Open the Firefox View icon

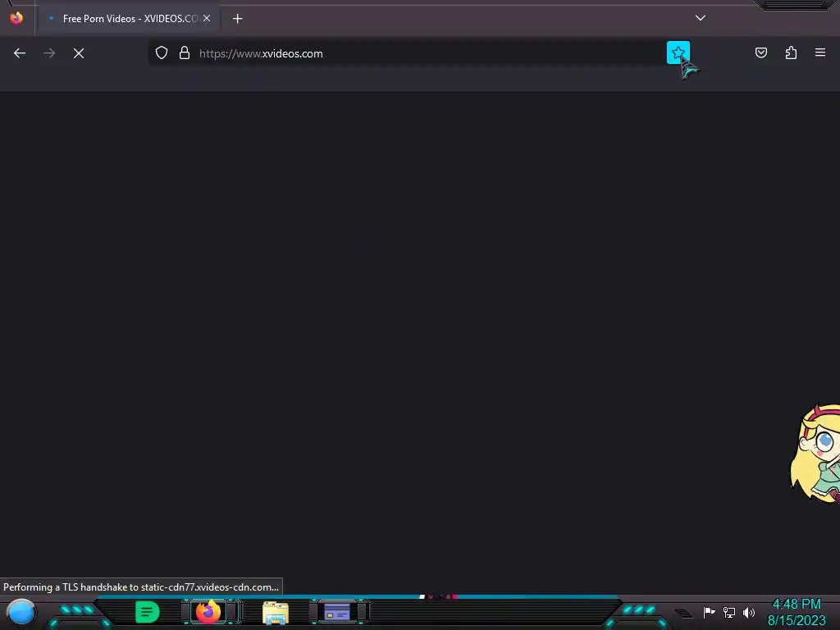(16, 18)
